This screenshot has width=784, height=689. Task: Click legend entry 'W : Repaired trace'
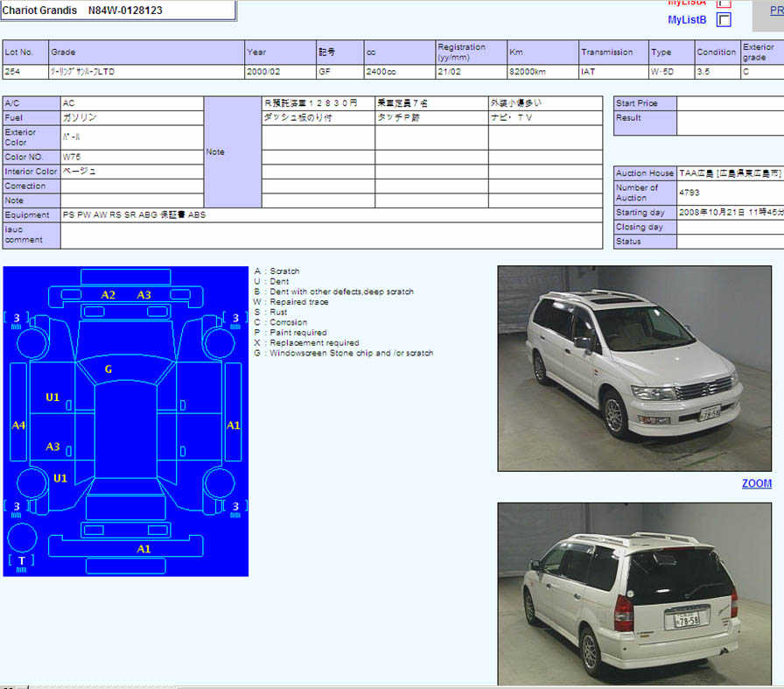pos(291,302)
